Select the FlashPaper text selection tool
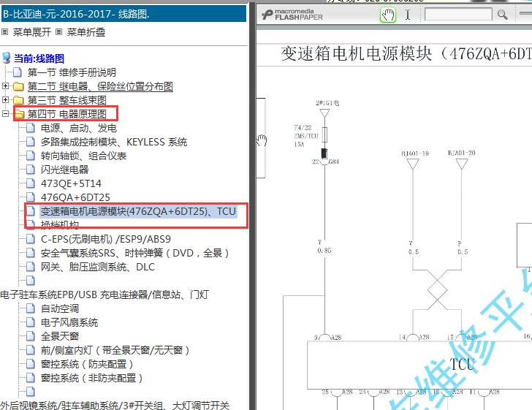 click(408, 15)
